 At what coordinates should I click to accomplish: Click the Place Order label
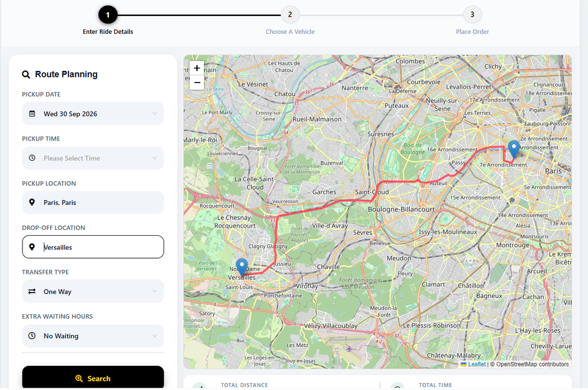pos(473,32)
